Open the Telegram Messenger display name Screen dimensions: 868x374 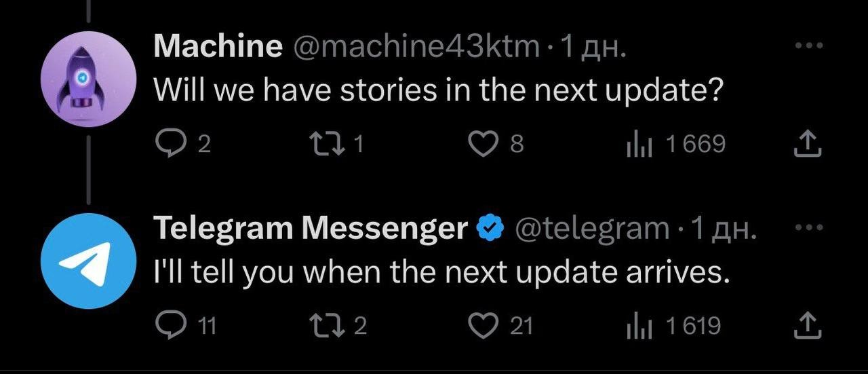point(311,229)
